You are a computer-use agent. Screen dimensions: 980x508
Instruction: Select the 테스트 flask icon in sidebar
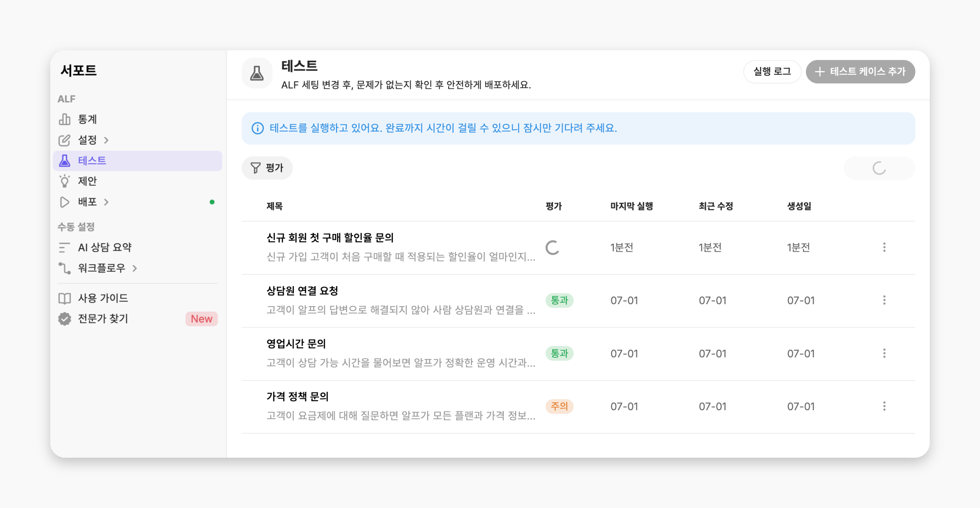click(x=64, y=160)
